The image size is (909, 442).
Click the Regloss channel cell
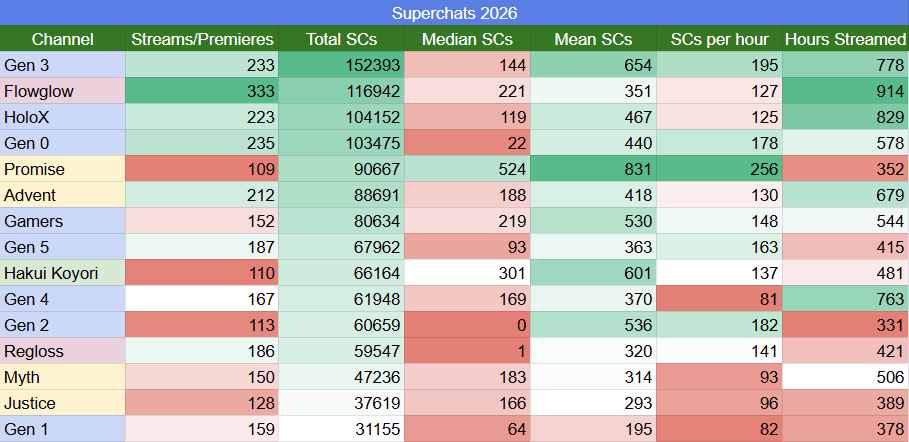[x=63, y=351]
